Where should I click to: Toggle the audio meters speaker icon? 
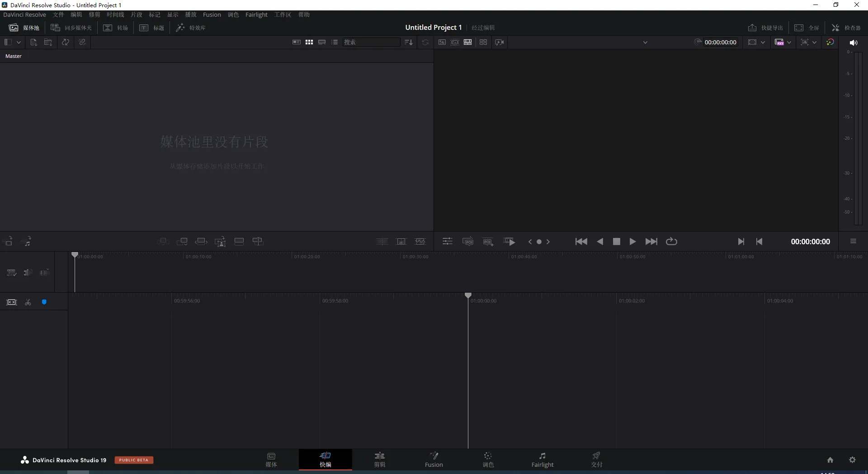click(854, 43)
